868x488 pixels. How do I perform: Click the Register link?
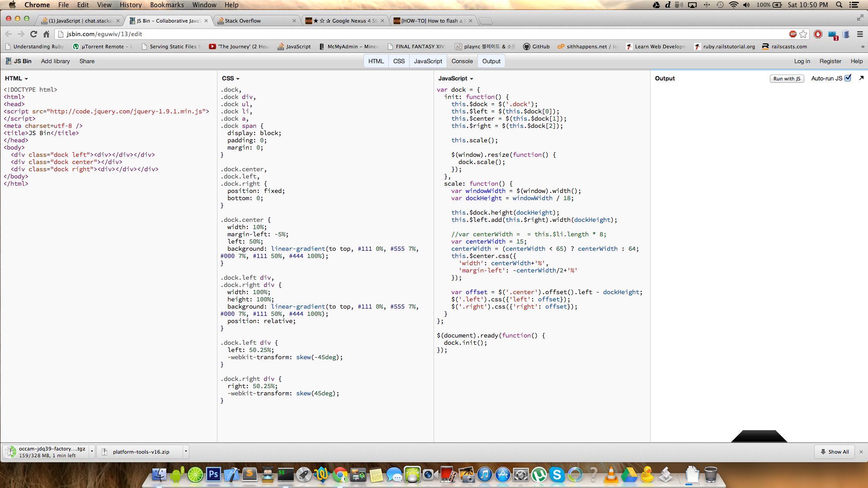(830, 61)
